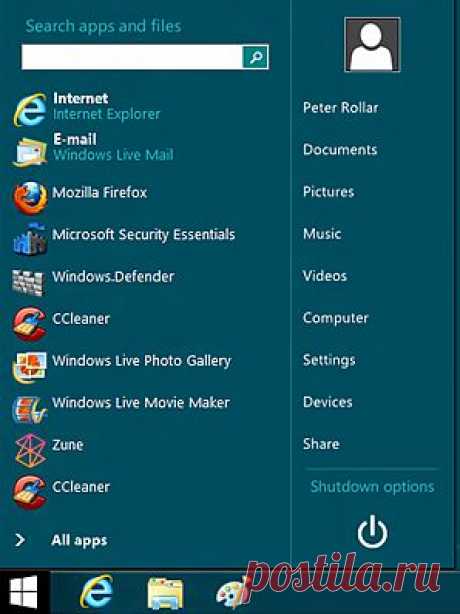Open Computer
The image size is (460, 614).
tap(336, 318)
